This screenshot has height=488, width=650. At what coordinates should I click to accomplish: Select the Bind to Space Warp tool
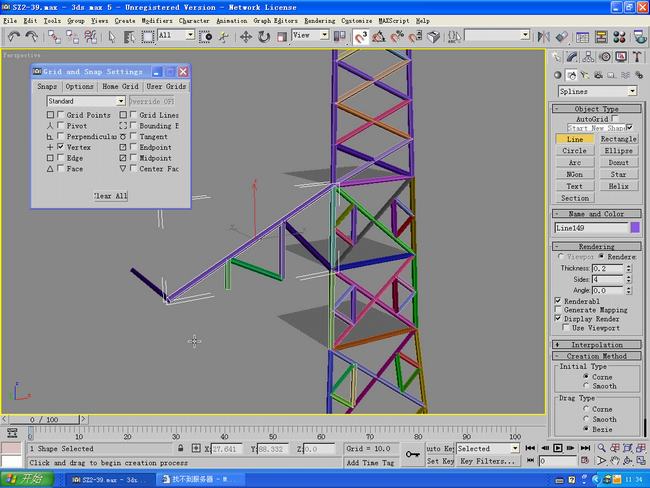(90, 37)
